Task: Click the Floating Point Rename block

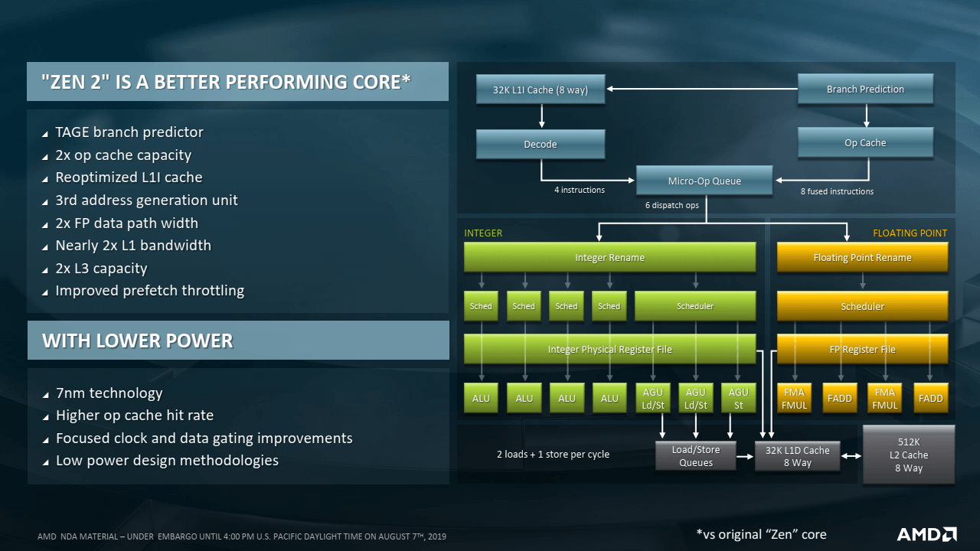Action: [862, 258]
